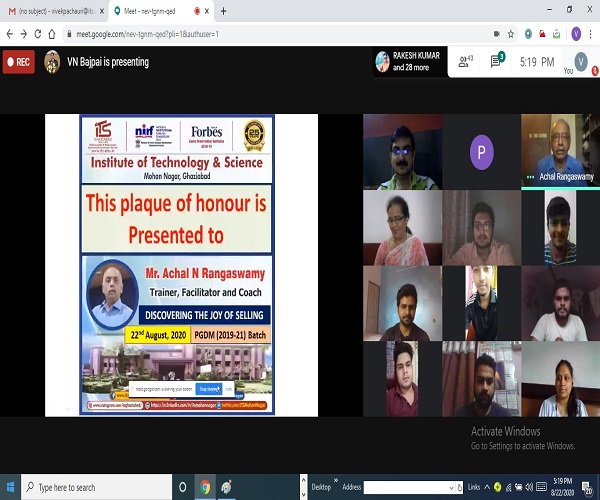Click the VN Bajpai presenter avatar
The image size is (600, 500).
click(52, 62)
